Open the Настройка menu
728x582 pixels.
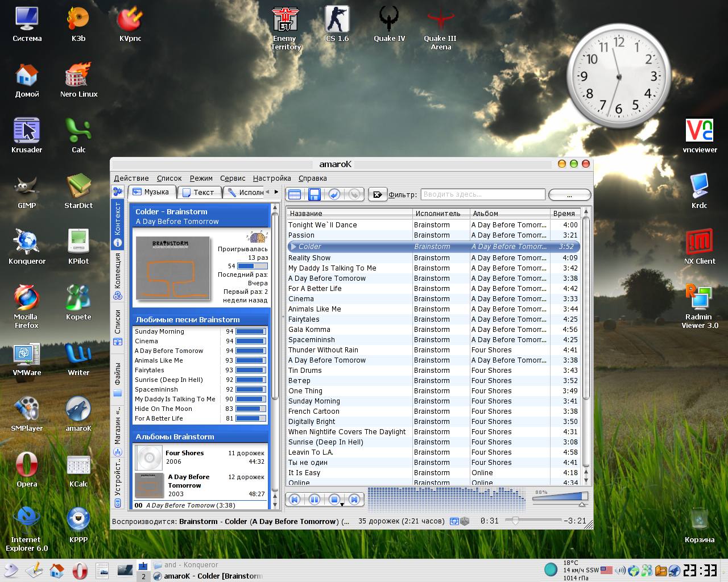272,178
